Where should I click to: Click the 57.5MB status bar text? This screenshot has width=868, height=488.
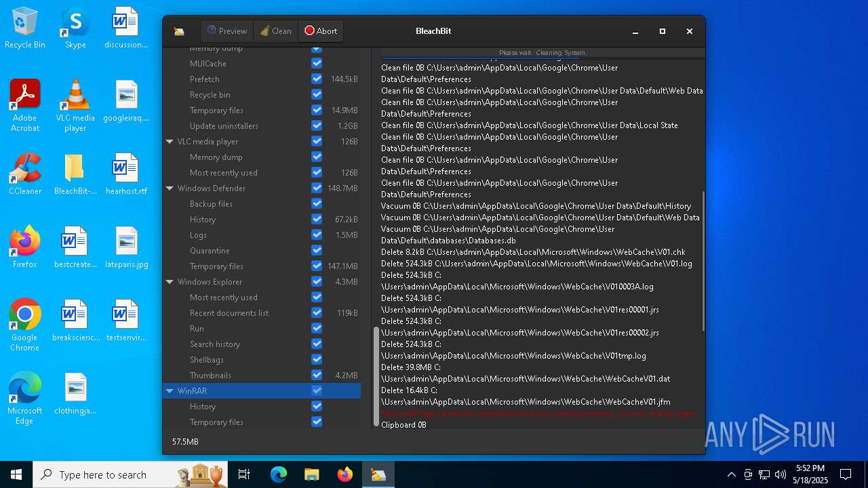coord(185,442)
